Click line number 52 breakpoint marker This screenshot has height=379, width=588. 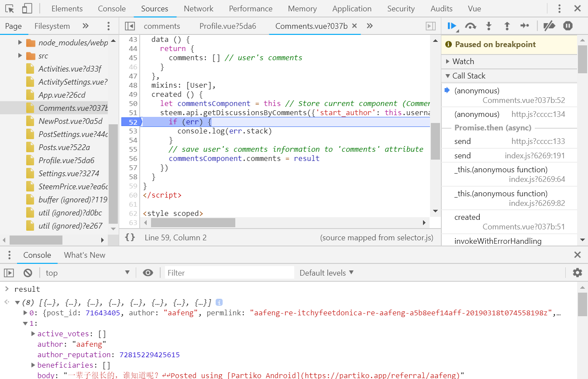click(132, 122)
